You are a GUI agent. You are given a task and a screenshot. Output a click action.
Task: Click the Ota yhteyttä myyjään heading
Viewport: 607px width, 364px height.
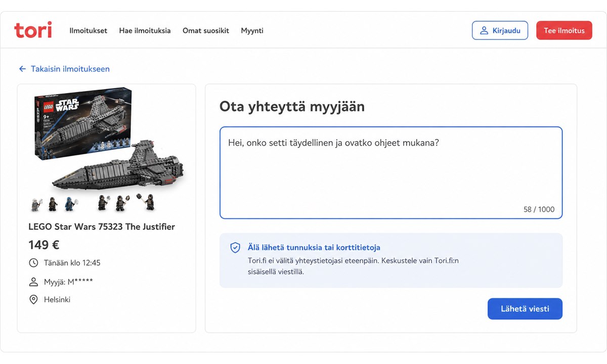coord(292,107)
